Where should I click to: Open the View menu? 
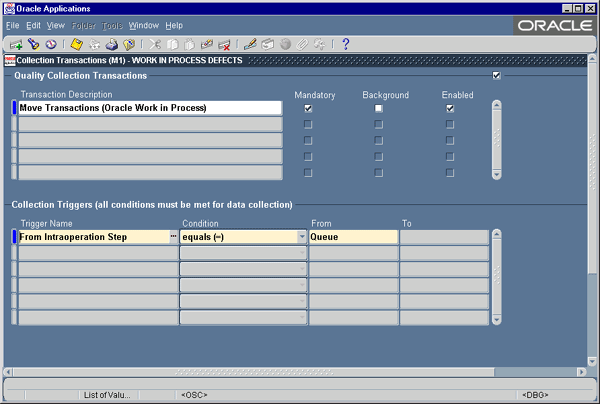point(56,25)
